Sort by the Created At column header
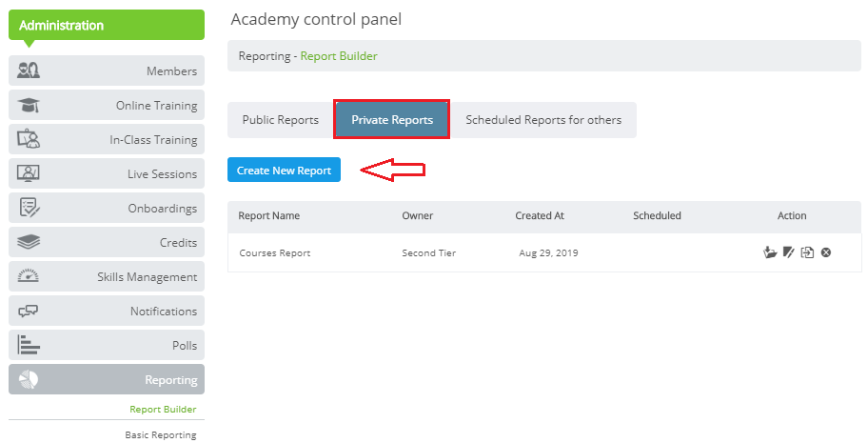Image resolution: width=868 pixels, height=443 pixels. click(x=540, y=215)
